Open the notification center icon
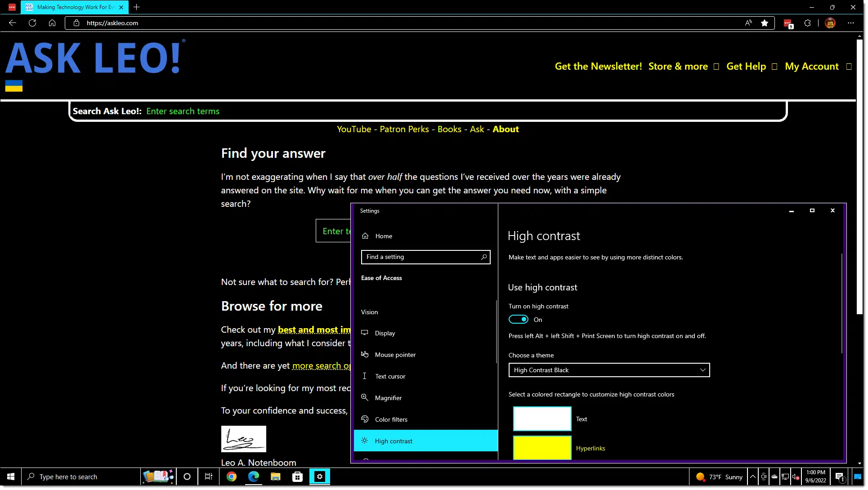868x490 pixels. pos(840,477)
